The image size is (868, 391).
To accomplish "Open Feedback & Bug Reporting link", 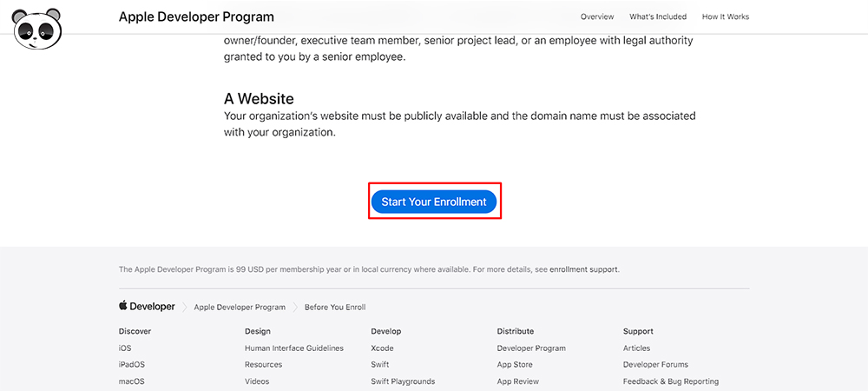I will click(670, 381).
